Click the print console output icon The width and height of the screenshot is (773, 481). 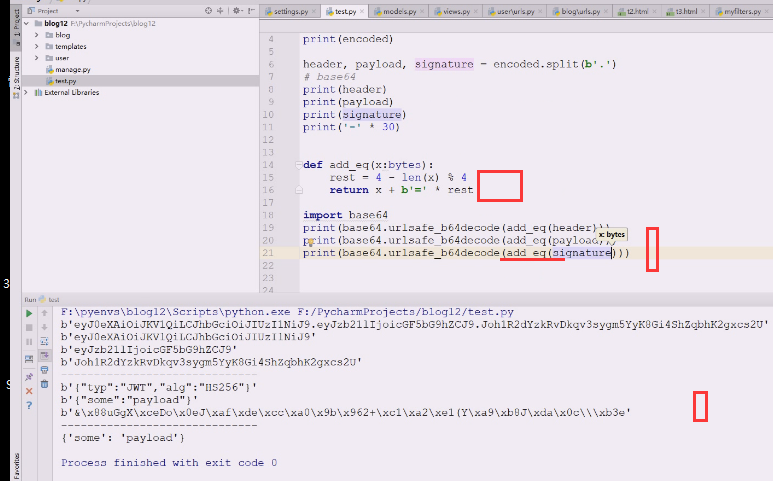44,370
